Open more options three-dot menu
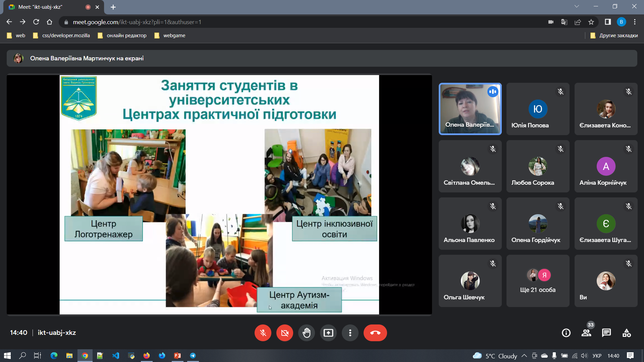Viewport: 644px width, 362px height. tap(350, 333)
